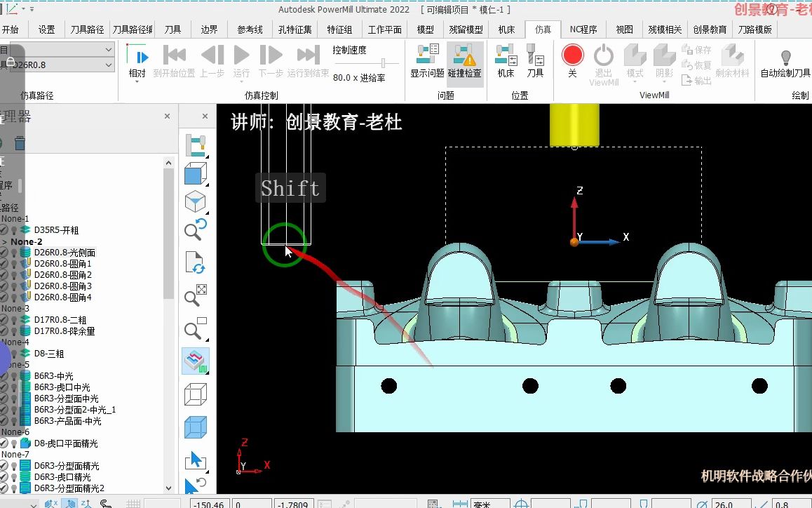Click Remaining Material (剩余材料) icon

[732, 61]
